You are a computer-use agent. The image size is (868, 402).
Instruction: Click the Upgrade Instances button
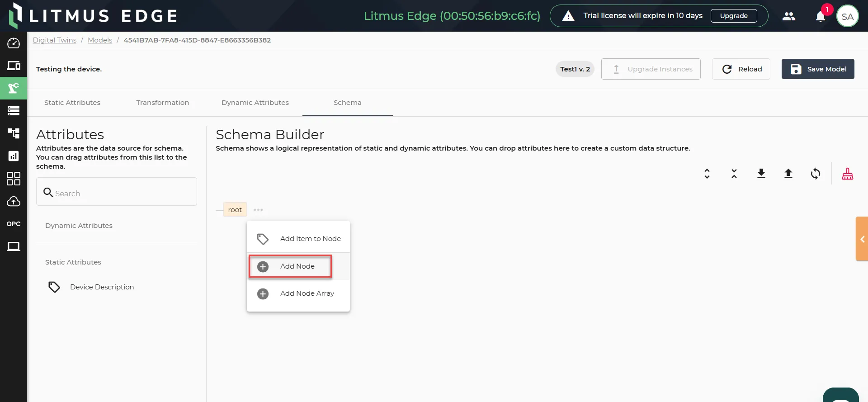coord(651,69)
